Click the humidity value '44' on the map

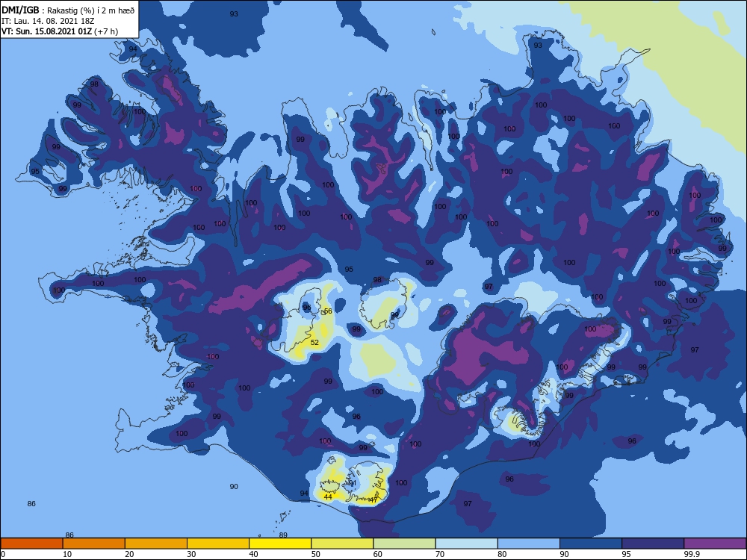tap(328, 497)
